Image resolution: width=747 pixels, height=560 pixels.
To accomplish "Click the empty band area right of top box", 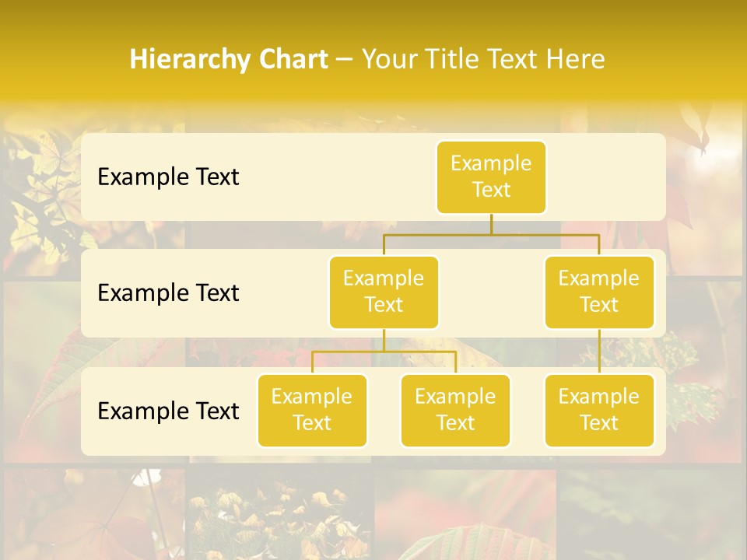I will (x=607, y=177).
